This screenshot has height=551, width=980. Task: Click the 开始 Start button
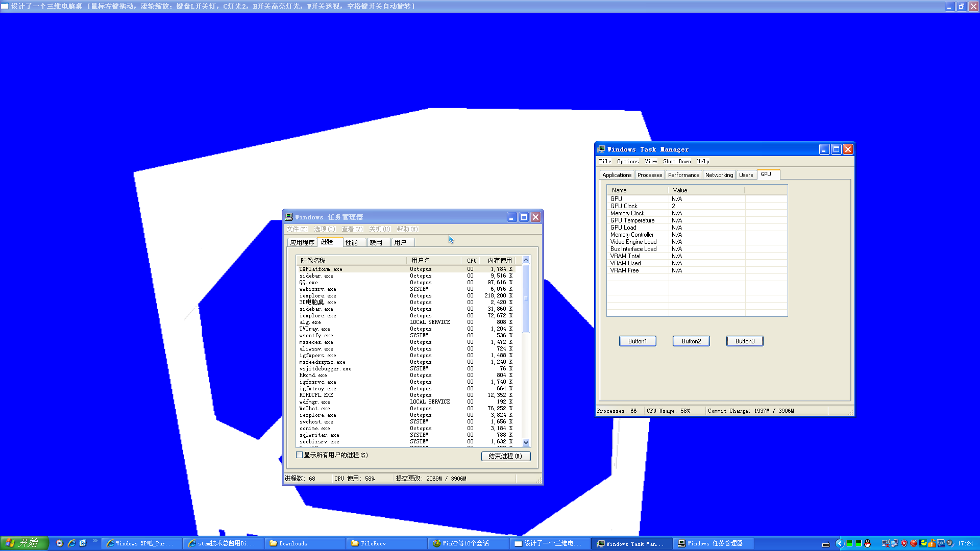tap(24, 543)
